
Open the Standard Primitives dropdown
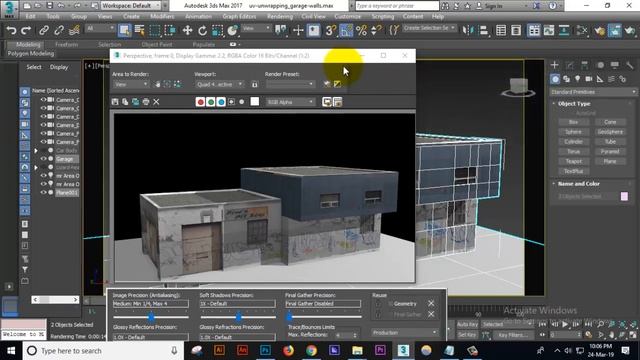click(x=593, y=92)
